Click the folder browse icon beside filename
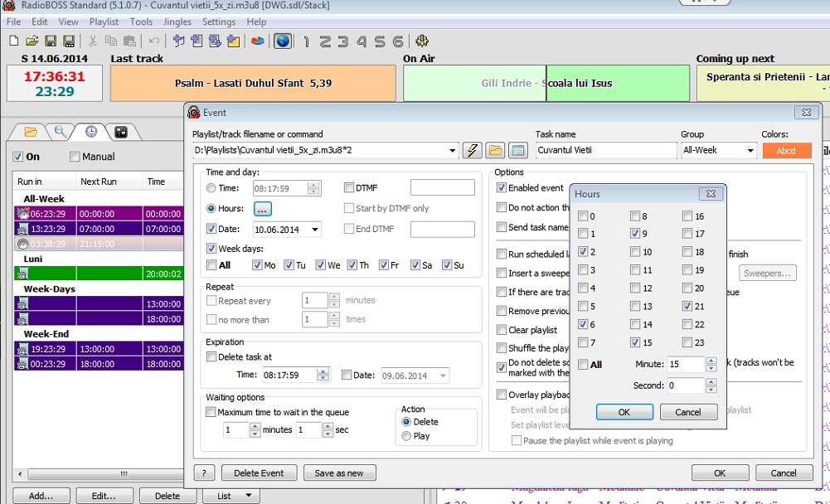The image size is (830, 504). click(495, 150)
